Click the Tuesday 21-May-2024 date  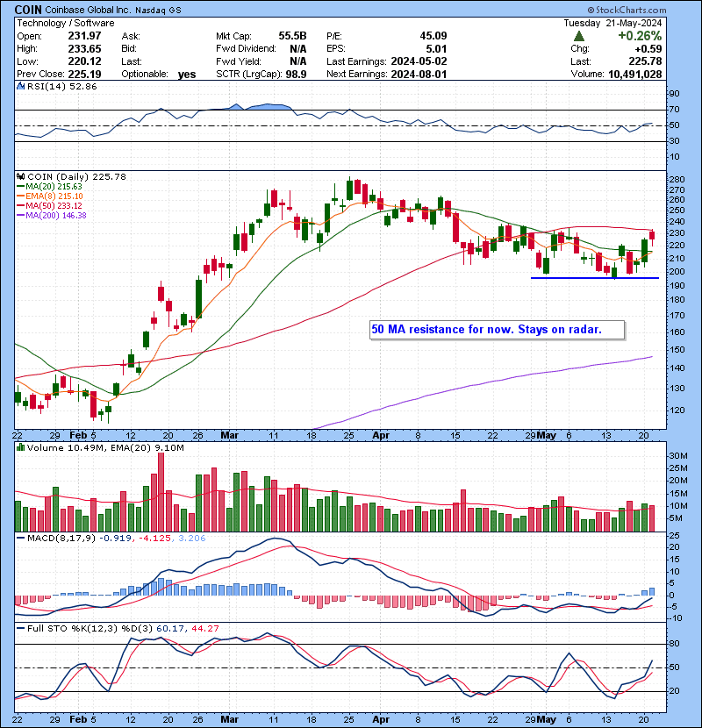[x=612, y=23]
